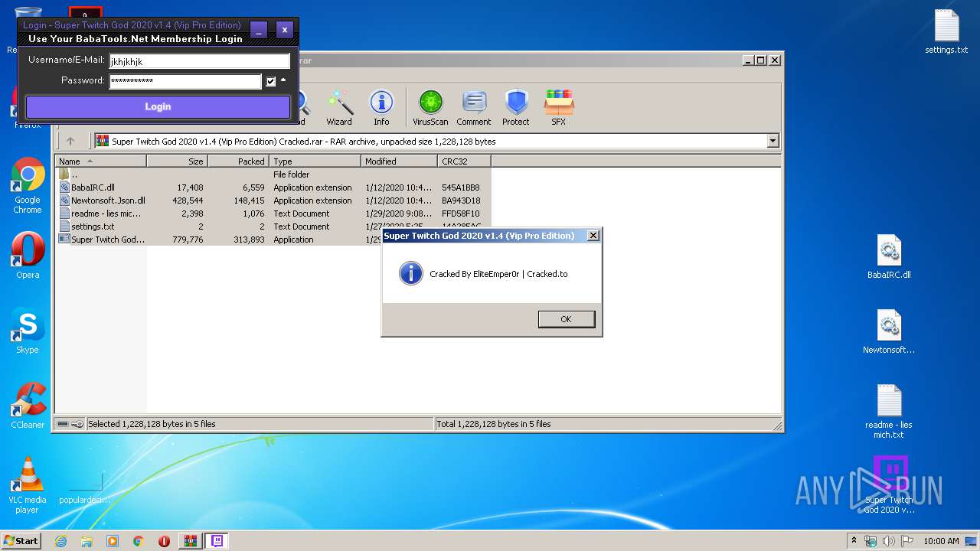980x551 pixels.
Task: Select 'readme - lies mich.txt' desktop icon
Action: point(889,412)
